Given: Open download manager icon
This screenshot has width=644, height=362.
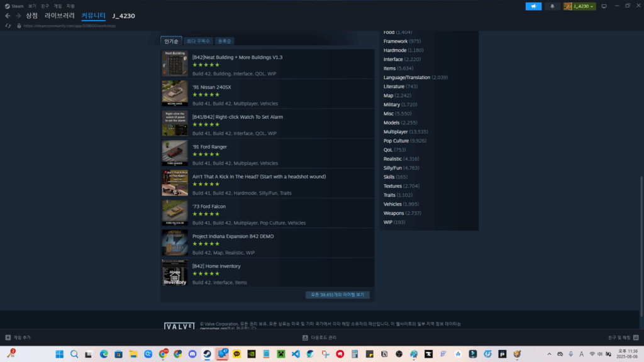Looking at the screenshot, I should (305, 337).
